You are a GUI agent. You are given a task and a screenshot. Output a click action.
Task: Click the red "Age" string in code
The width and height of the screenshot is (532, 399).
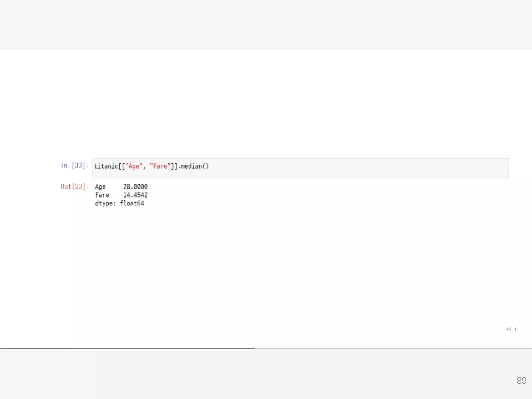[134, 166]
